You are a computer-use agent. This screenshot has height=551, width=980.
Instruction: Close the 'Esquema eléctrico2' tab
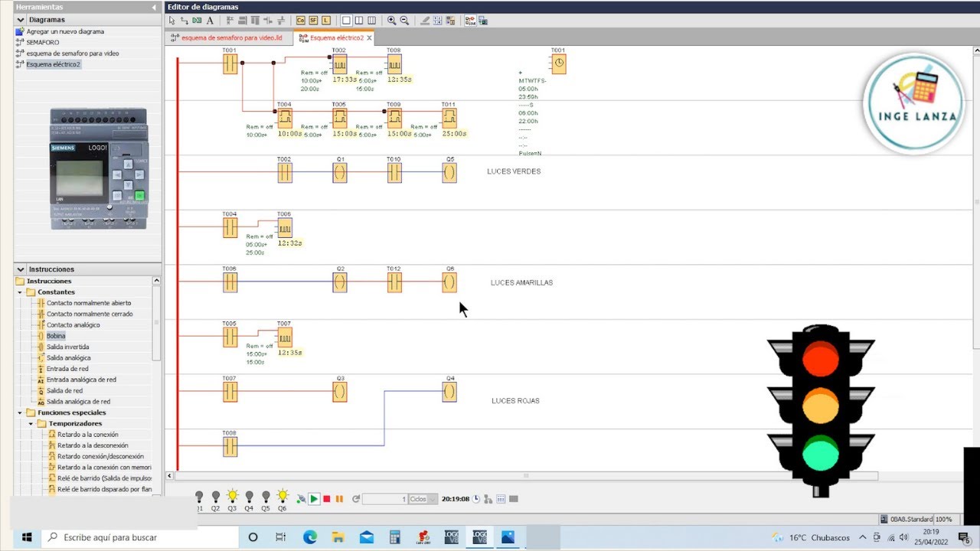coord(369,37)
